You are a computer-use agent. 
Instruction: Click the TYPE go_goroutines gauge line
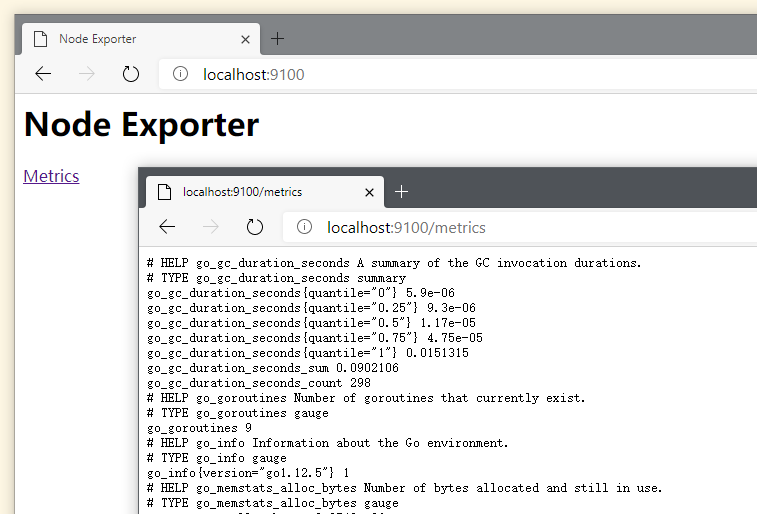[238, 413]
